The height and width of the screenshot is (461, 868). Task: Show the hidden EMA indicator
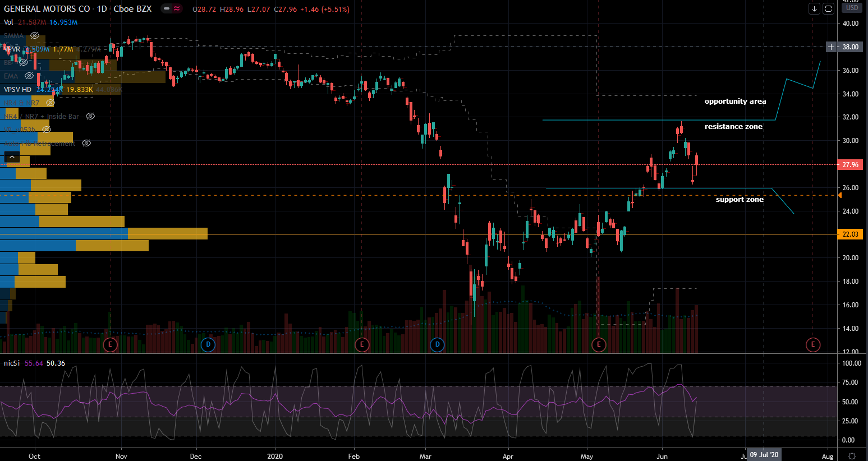click(x=29, y=76)
